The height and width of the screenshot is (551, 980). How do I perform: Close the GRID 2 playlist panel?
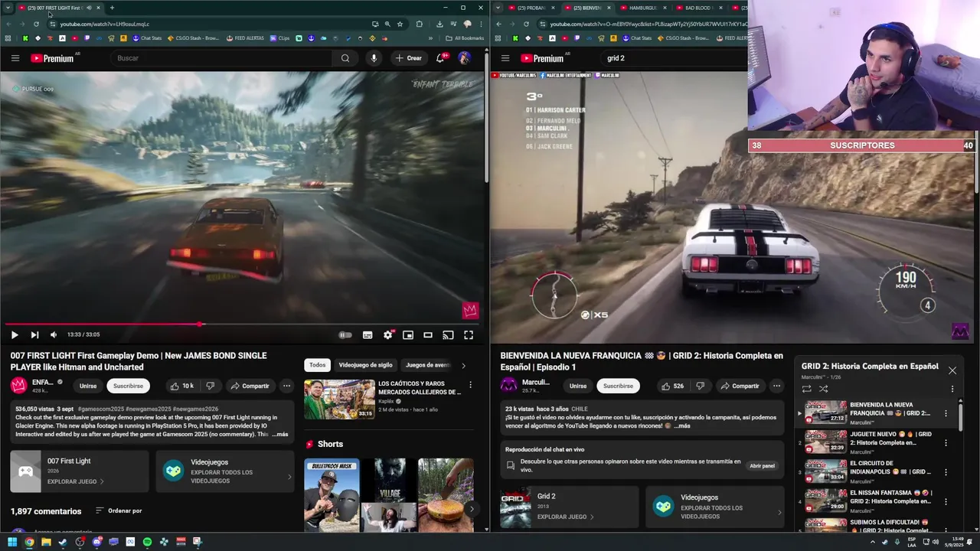click(952, 370)
